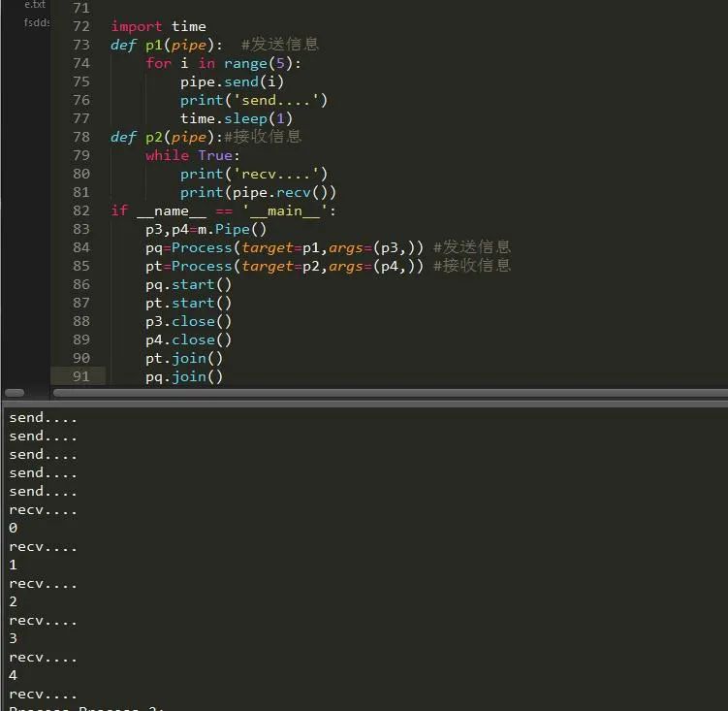Click the 'p4.close()' line
This screenshot has width=728, height=711.
(188, 339)
